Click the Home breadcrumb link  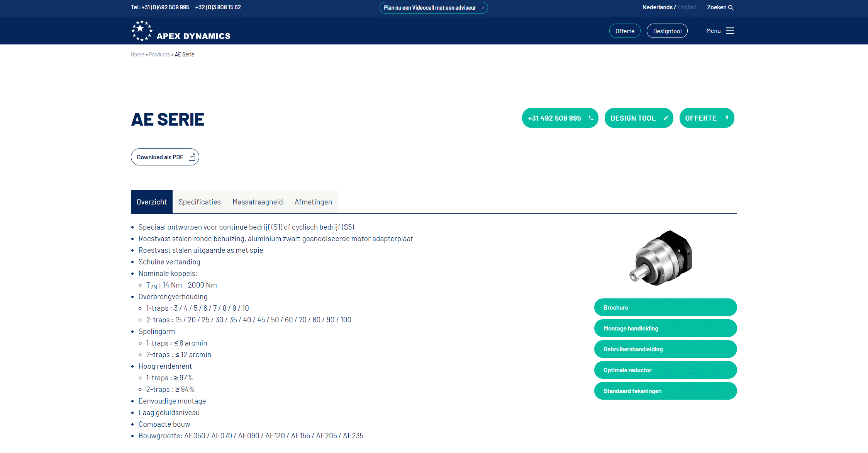click(x=137, y=54)
